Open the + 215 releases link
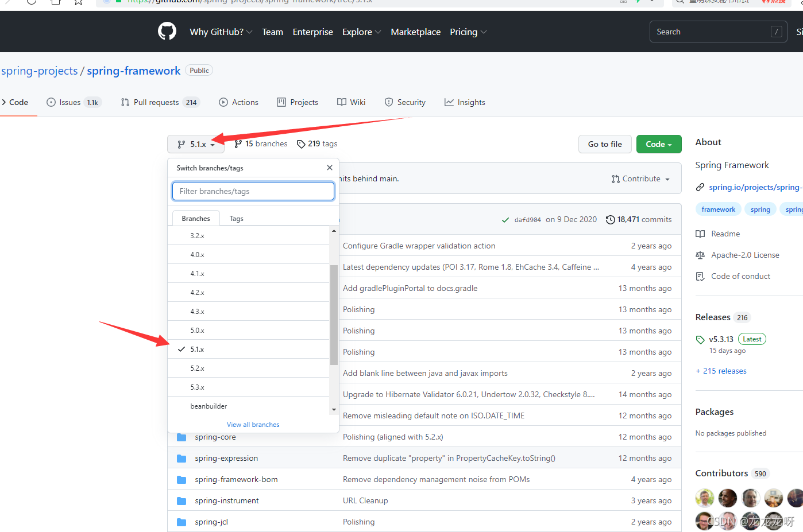The width and height of the screenshot is (803, 532). pyautogui.click(x=721, y=371)
